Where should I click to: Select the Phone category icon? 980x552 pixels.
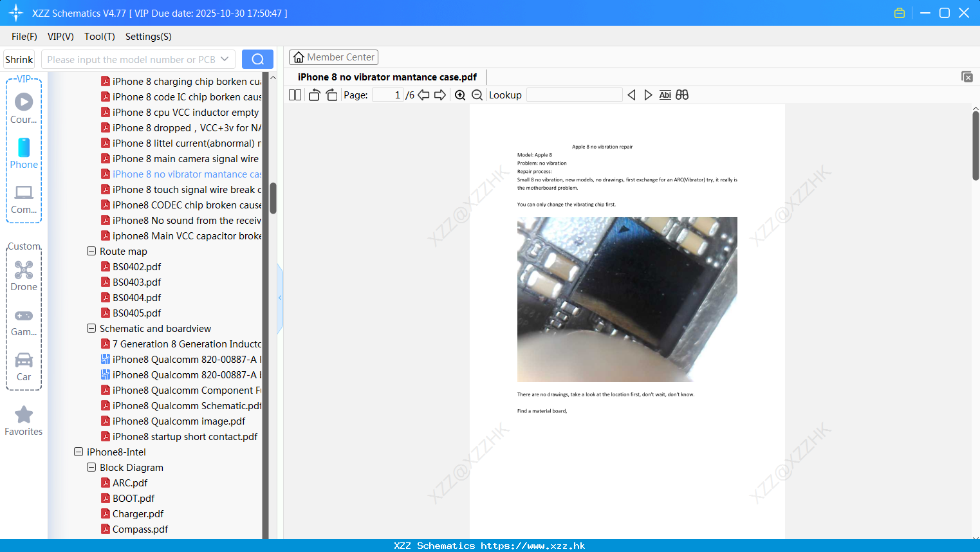(x=24, y=153)
